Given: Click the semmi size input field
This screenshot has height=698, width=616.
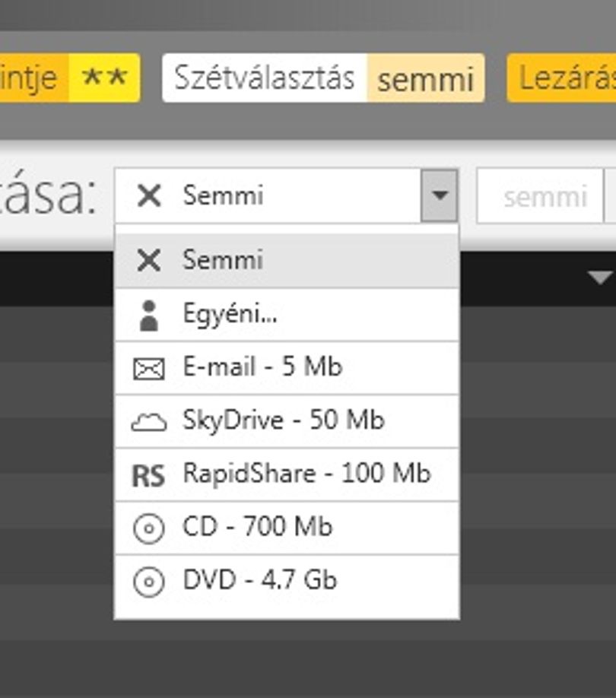Looking at the screenshot, I should (539, 196).
